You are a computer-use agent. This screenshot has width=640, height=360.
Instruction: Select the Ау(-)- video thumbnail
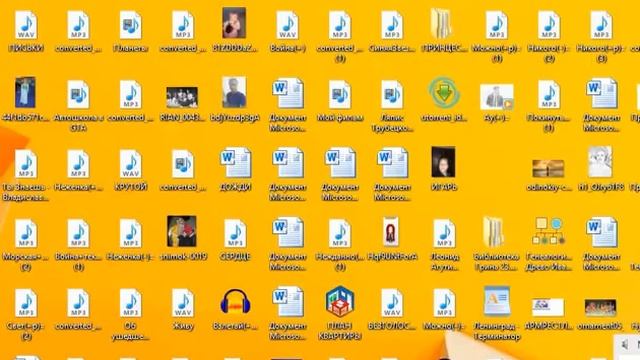[x=497, y=97]
